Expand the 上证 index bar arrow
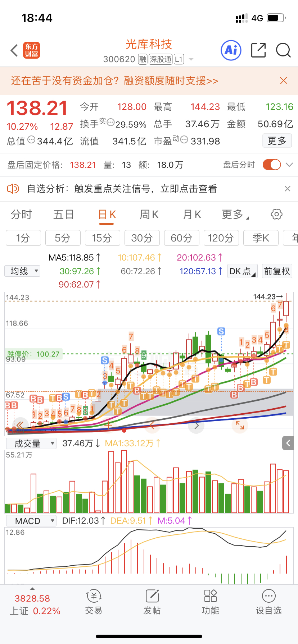The height and width of the screenshot is (644, 298). [32, 589]
